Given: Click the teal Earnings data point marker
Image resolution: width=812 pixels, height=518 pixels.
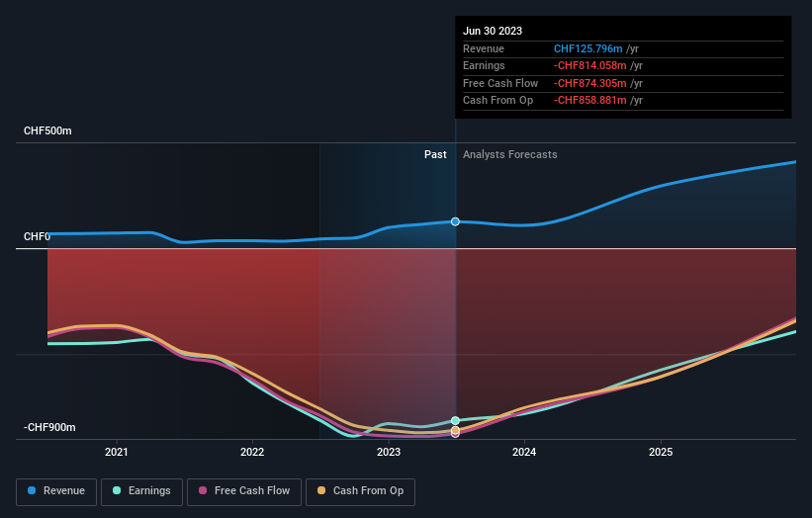Looking at the screenshot, I should (x=455, y=420).
